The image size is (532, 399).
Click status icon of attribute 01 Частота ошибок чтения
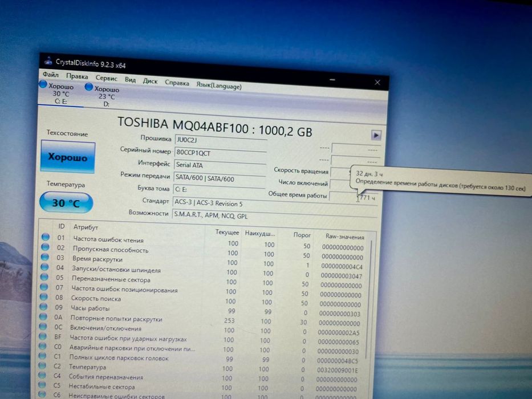46,237
